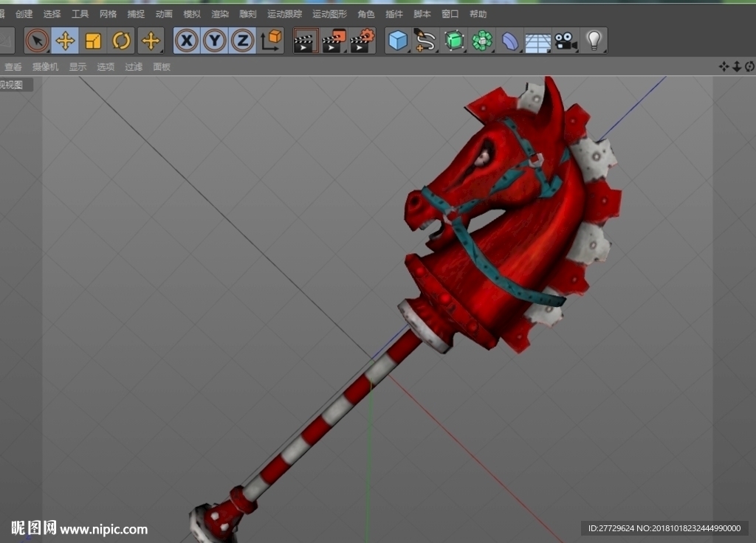Add a camera object

point(566,41)
